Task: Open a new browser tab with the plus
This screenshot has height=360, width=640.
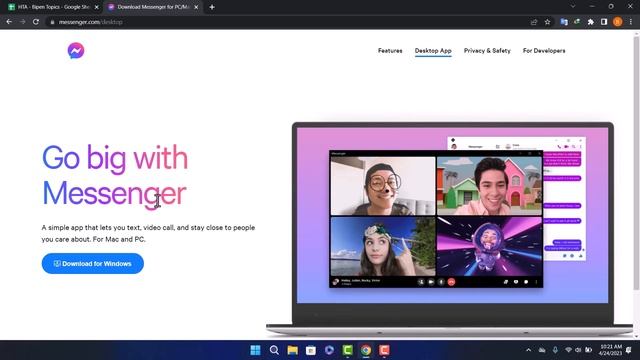Action: tap(212, 7)
